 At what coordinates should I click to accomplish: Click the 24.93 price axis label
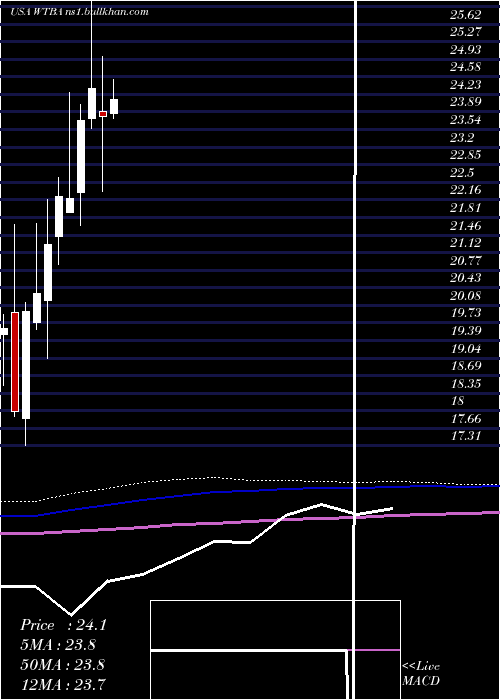click(466, 50)
